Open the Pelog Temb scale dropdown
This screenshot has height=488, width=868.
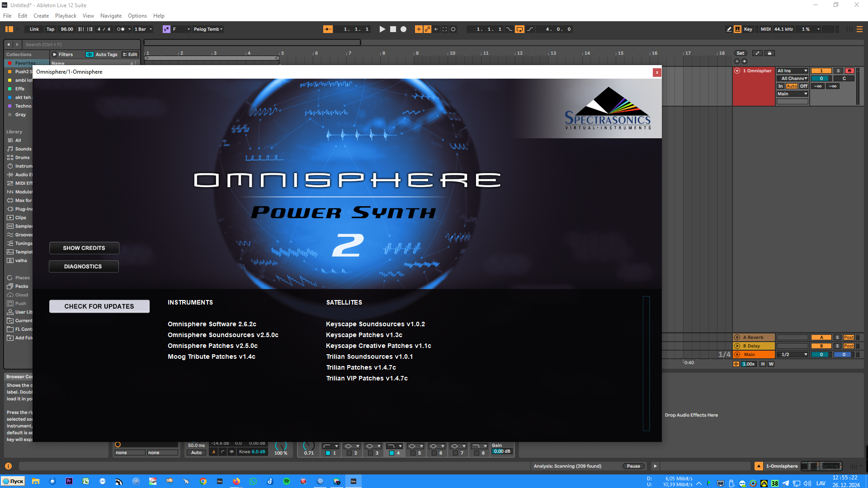[208, 29]
